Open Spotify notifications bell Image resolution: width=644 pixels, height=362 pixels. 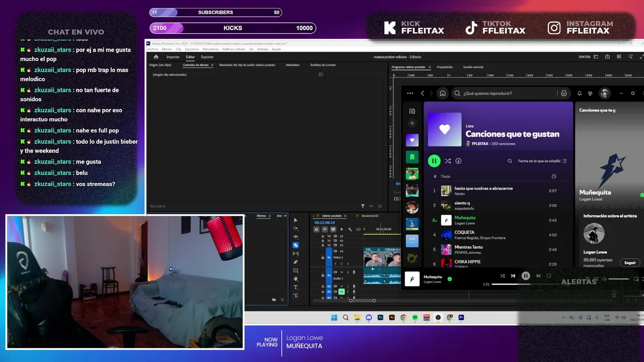pos(579,93)
